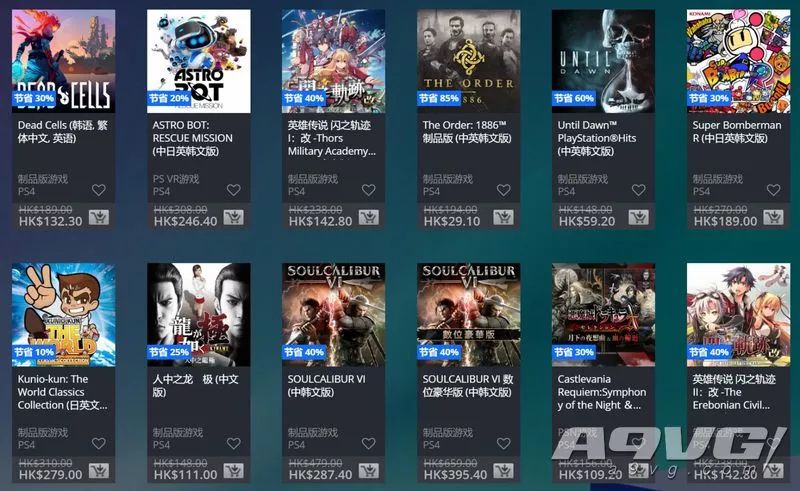
Task: Open the Until Dawn skull cover image
Action: pyautogui.click(x=603, y=61)
